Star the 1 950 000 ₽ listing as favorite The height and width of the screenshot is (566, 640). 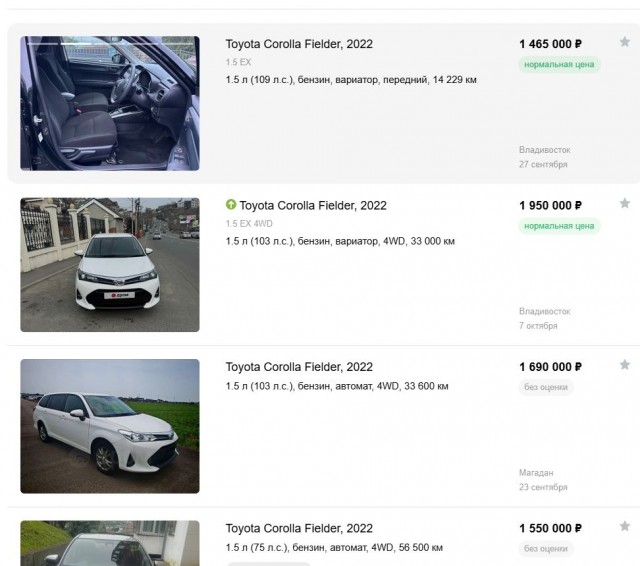[x=624, y=203]
